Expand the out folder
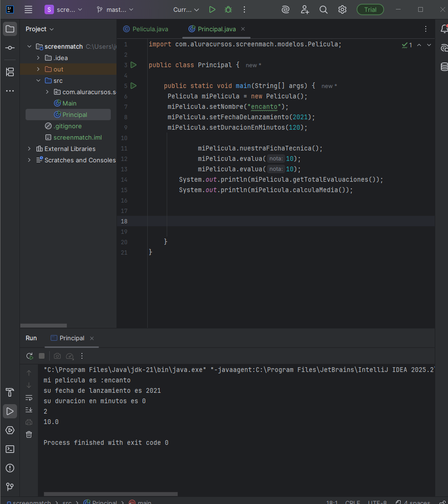448x504 pixels. pos(38,69)
